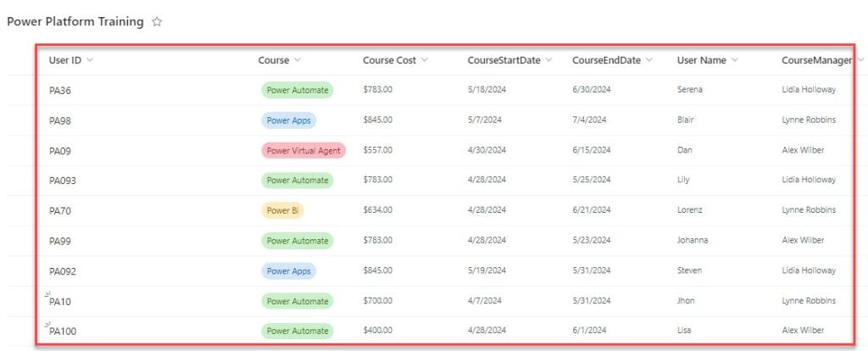Open the CourseManager column dropdown
The image size is (868, 351).
point(860,60)
